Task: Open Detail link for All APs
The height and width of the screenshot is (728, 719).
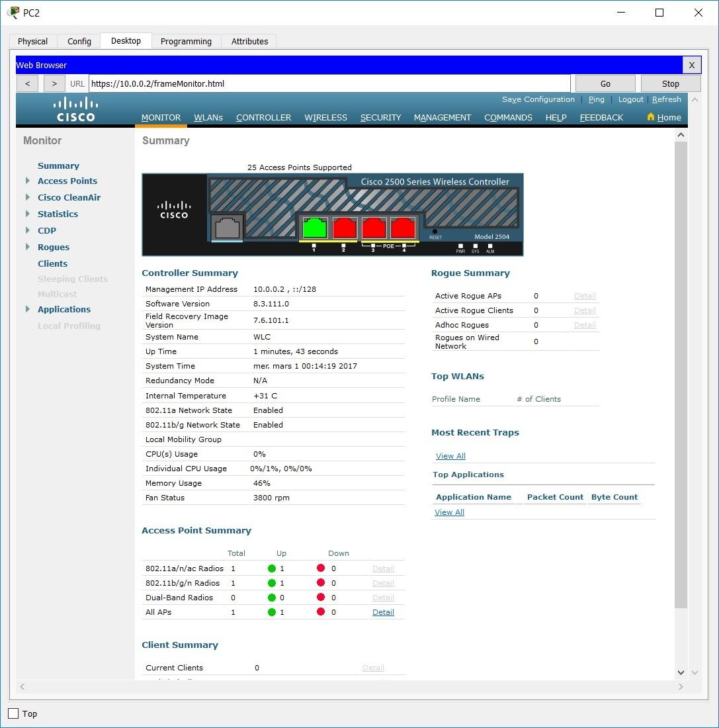Action: point(384,612)
